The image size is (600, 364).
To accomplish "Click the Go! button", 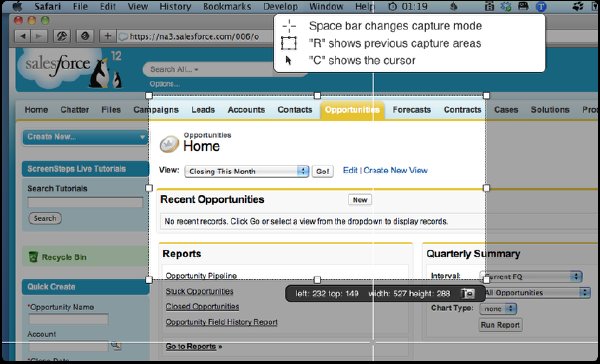I will (323, 171).
